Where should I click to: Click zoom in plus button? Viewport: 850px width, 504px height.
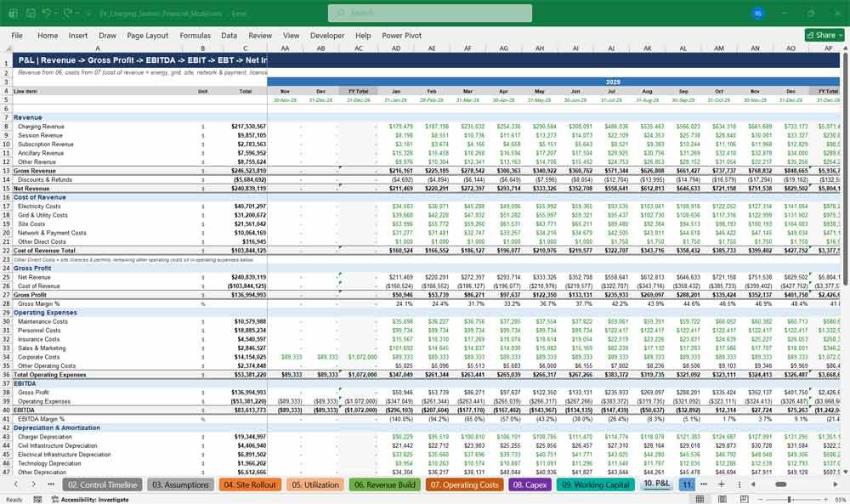pyautogui.click(x=825, y=499)
